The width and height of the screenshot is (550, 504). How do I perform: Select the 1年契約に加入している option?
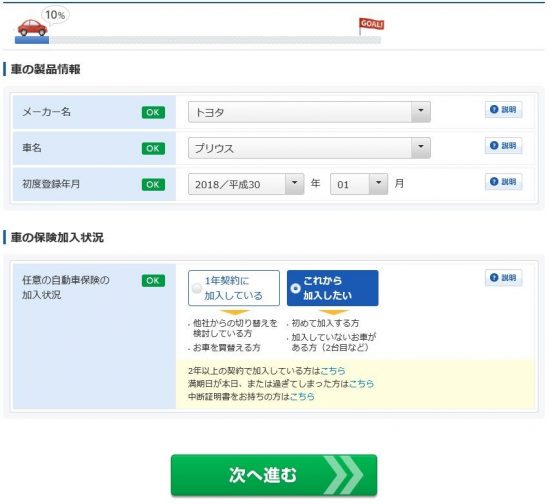[234, 288]
